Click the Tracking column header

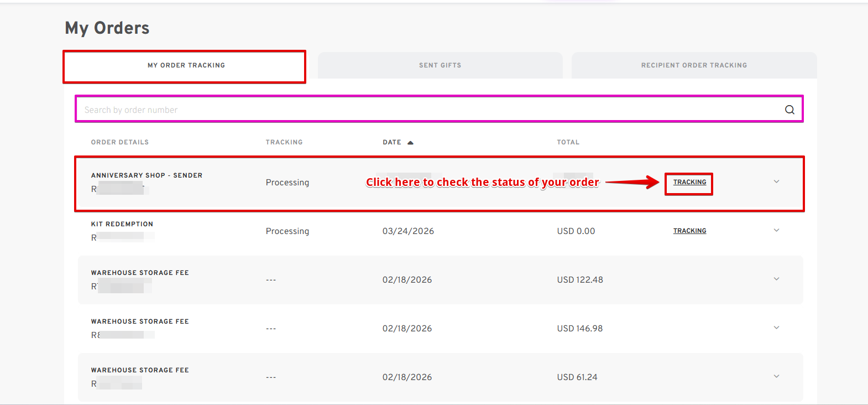click(x=284, y=142)
